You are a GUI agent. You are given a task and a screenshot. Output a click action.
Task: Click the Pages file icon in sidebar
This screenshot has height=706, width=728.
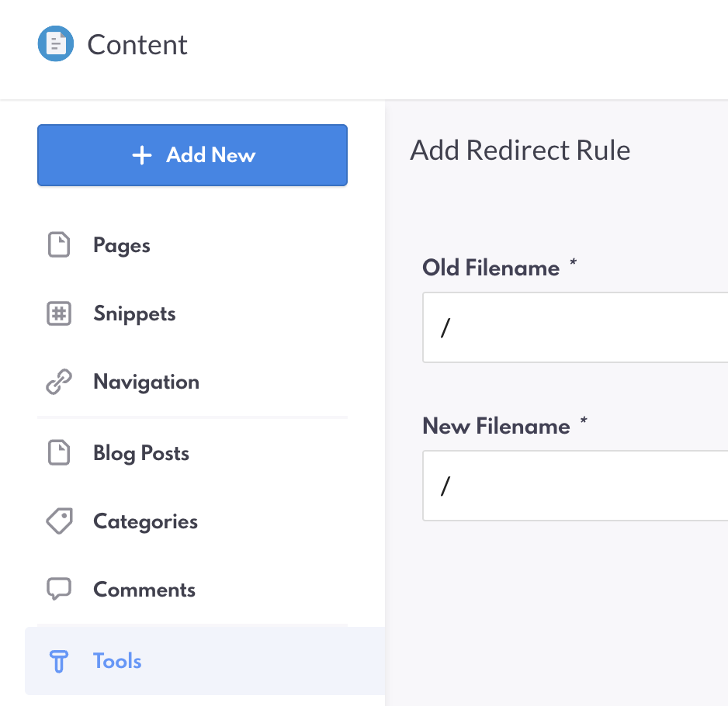pyautogui.click(x=60, y=246)
